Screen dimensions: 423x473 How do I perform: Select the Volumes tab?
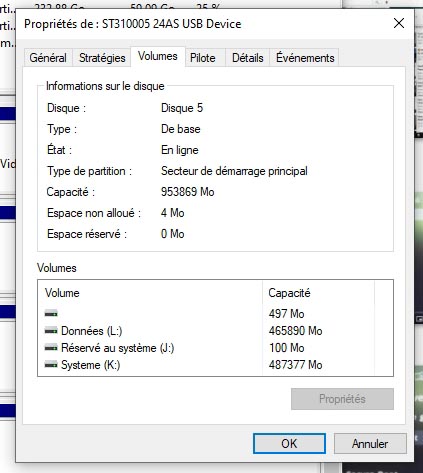[158, 56]
